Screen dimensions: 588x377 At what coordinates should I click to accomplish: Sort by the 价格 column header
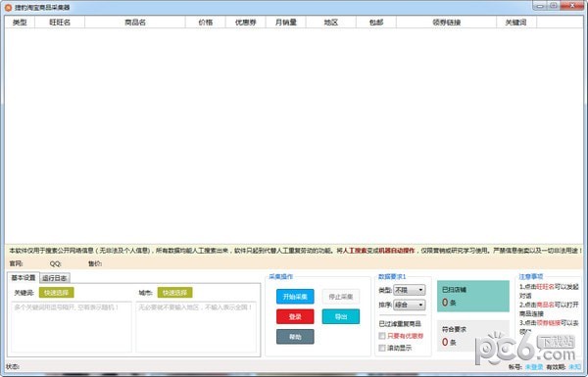pyautogui.click(x=206, y=23)
